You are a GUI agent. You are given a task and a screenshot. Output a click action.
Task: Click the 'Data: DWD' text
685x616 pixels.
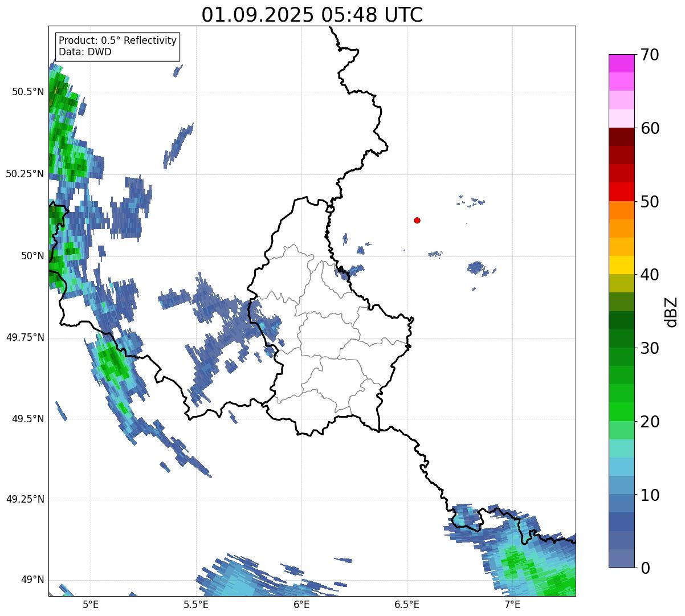[x=85, y=52]
